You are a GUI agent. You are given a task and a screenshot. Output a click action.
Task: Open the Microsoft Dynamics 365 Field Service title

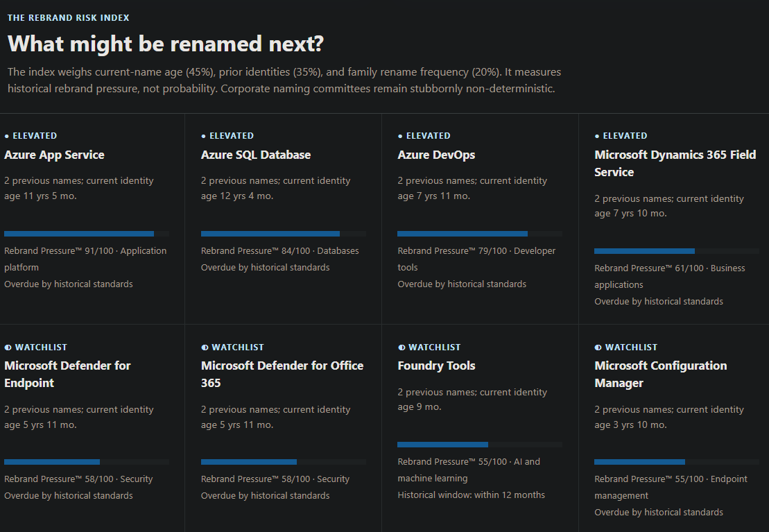(x=675, y=164)
